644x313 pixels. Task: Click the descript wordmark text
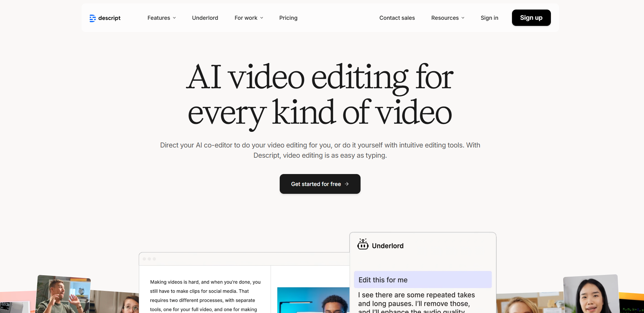109,18
